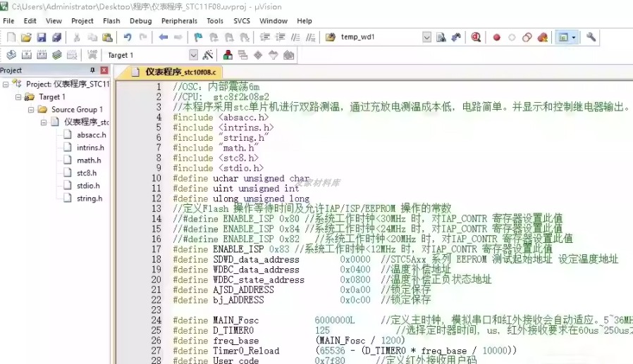Paste from clipboard icon
Screen dimensions: 633x364
click(x=107, y=37)
